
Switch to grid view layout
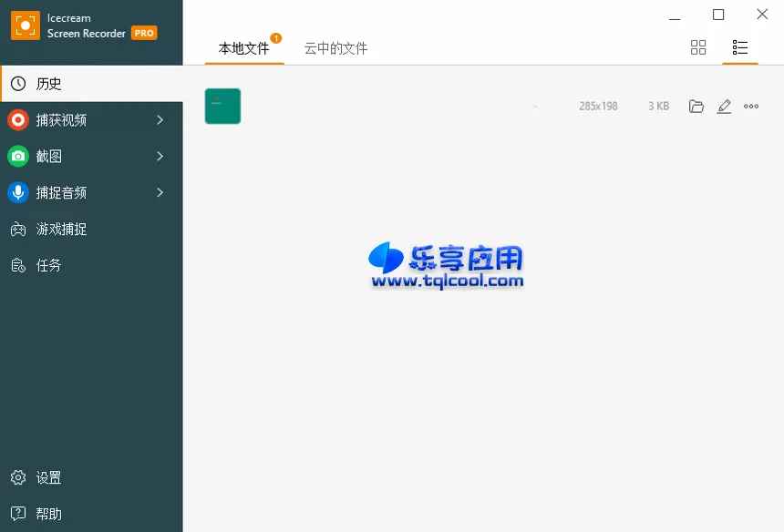698,47
